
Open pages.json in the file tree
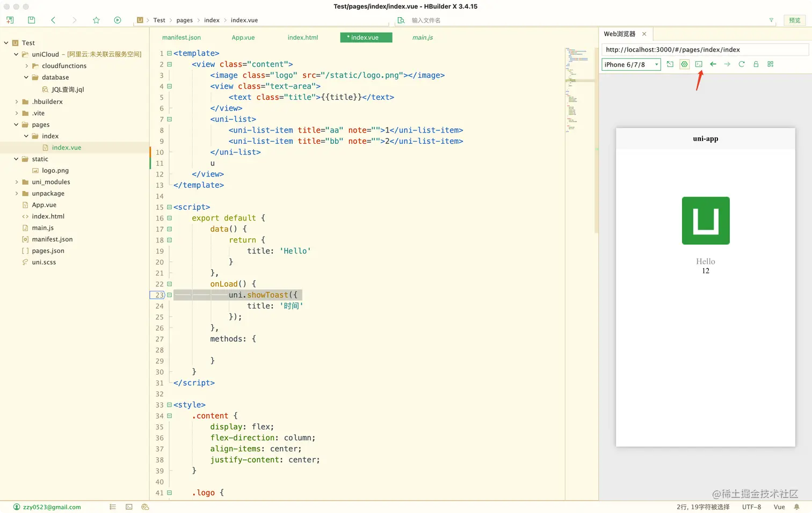point(48,251)
